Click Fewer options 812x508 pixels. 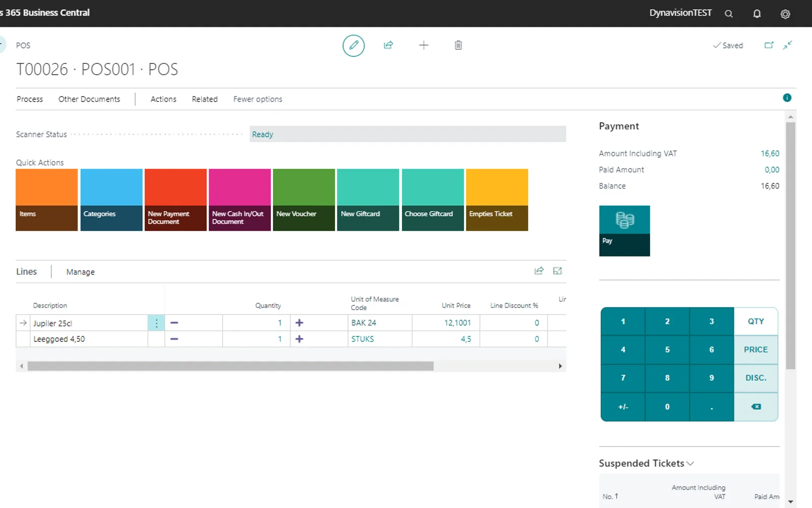258,99
